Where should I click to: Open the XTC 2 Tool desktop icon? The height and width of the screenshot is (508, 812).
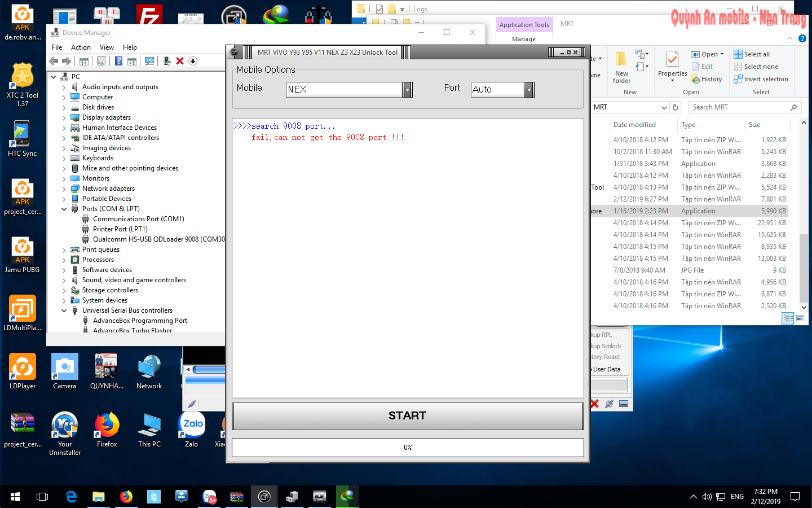[x=23, y=85]
